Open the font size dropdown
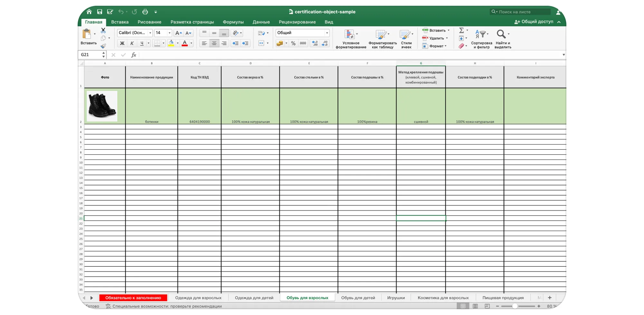This screenshot has width=644, height=315. [x=169, y=33]
